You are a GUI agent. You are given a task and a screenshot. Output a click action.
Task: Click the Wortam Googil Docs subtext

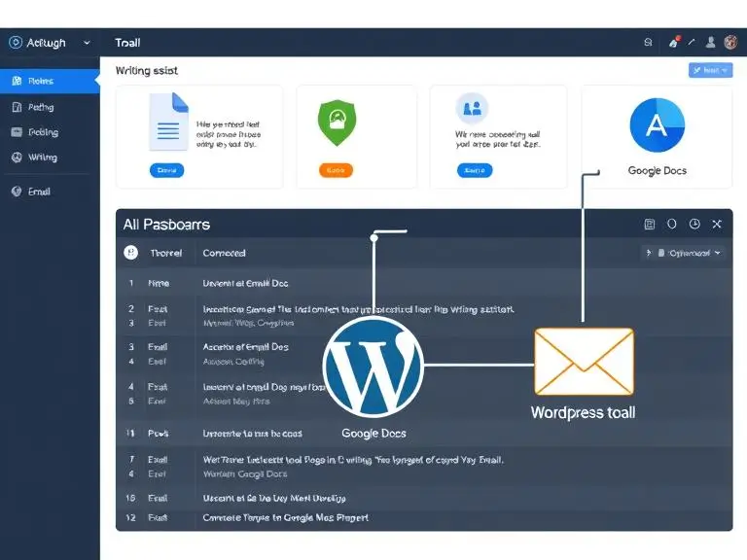pos(245,474)
